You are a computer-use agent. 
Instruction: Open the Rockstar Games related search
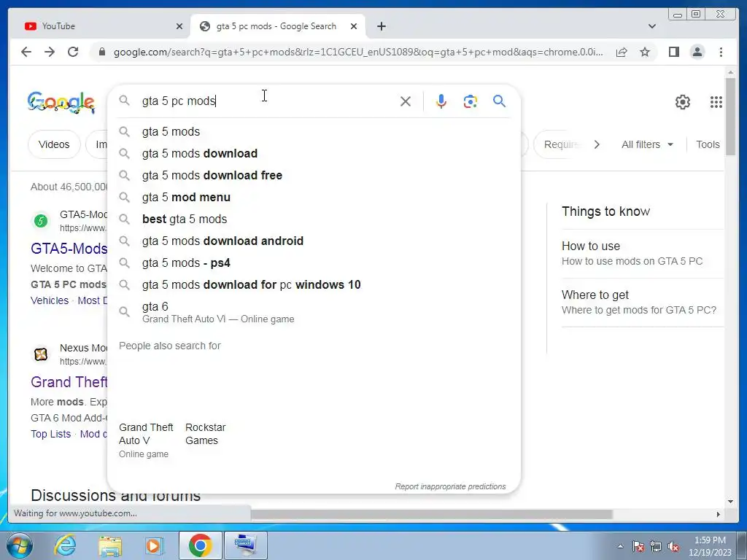pyautogui.click(x=205, y=434)
